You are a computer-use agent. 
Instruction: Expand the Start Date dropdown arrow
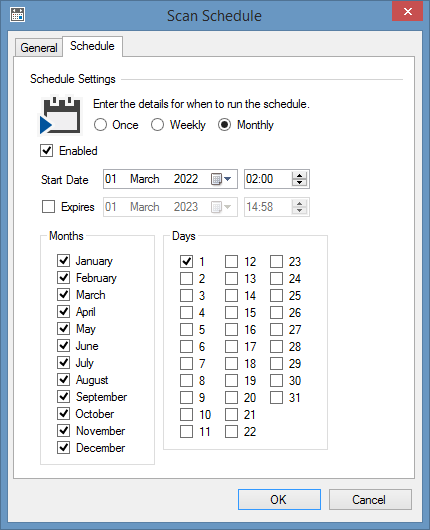click(228, 179)
